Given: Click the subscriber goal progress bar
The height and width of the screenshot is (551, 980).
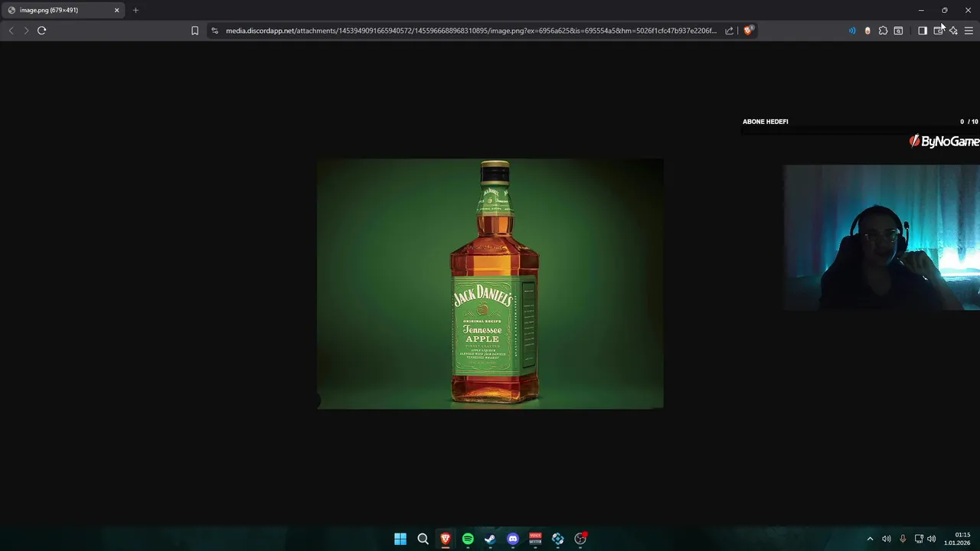Looking at the screenshot, I should coord(860,130).
